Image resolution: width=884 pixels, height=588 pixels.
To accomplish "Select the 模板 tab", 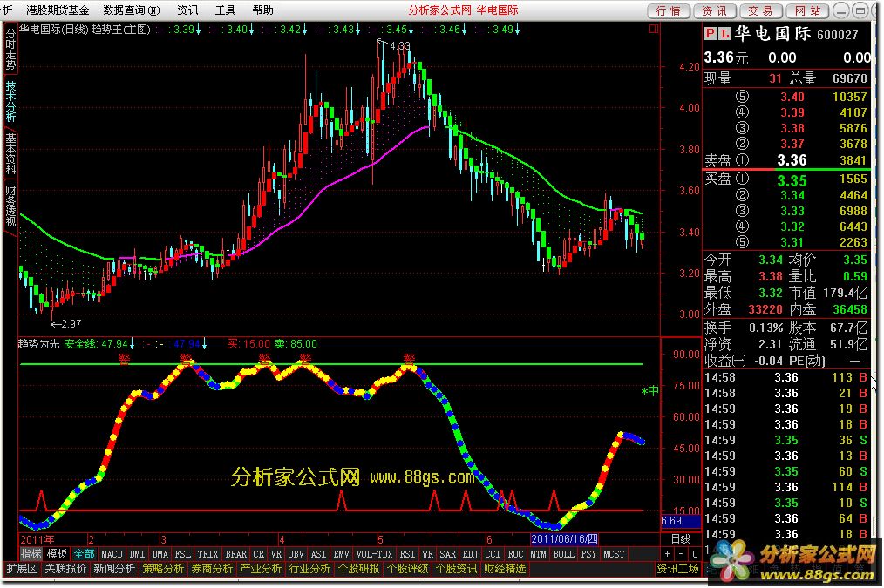I will pyautogui.click(x=57, y=554).
